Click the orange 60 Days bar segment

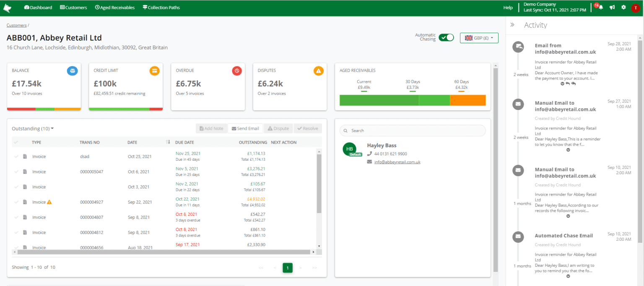click(x=467, y=100)
